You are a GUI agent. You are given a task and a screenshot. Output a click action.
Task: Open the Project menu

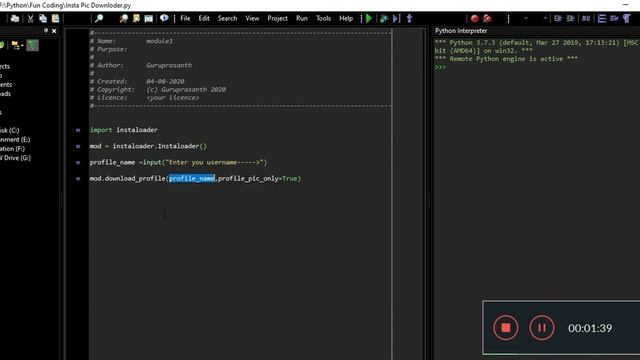click(278, 18)
